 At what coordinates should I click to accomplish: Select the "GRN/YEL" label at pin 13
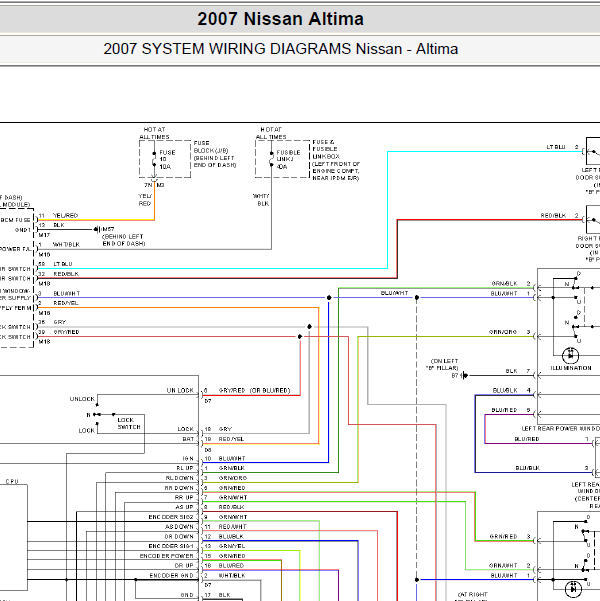point(232,546)
